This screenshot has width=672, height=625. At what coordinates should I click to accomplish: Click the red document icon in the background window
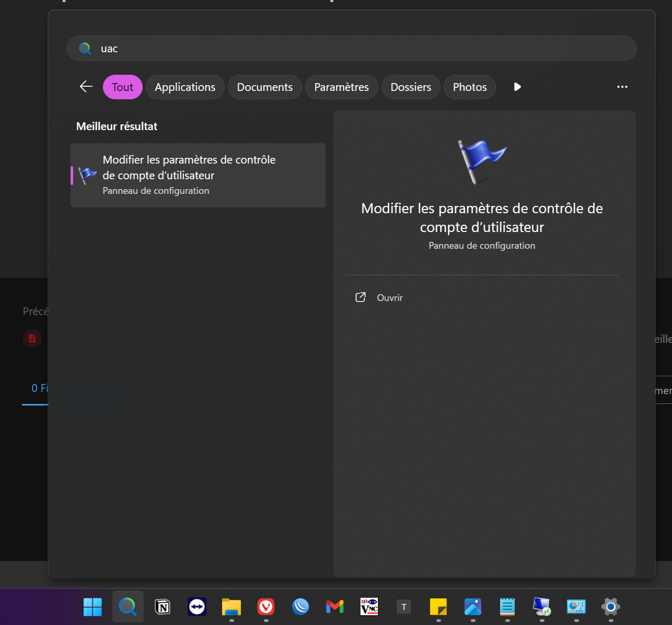(32, 339)
